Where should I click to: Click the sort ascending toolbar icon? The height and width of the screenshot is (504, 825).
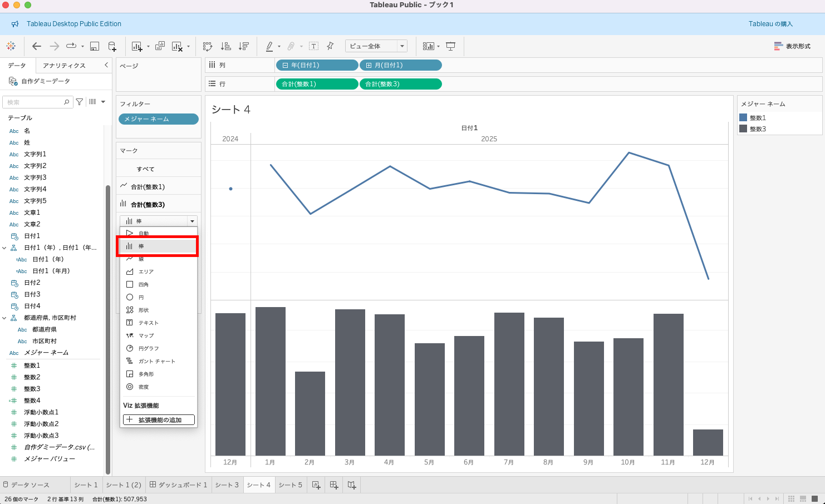(x=225, y=46)
